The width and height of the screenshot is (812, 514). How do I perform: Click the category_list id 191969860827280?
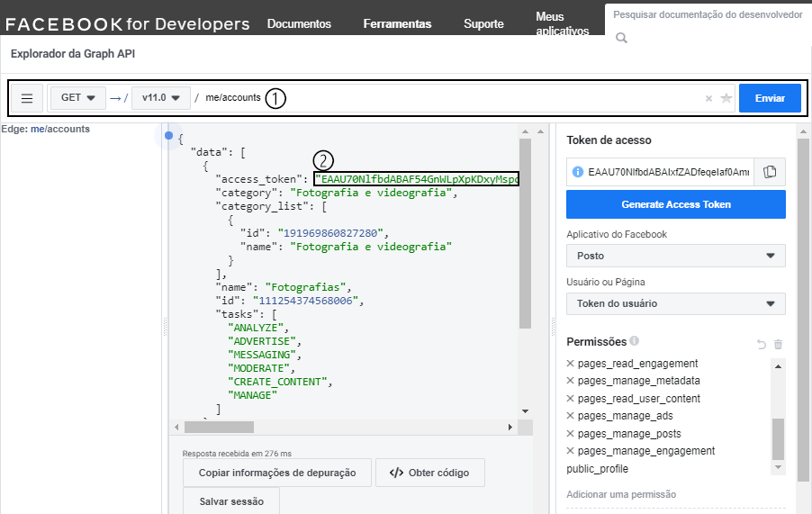click(331, 233)
